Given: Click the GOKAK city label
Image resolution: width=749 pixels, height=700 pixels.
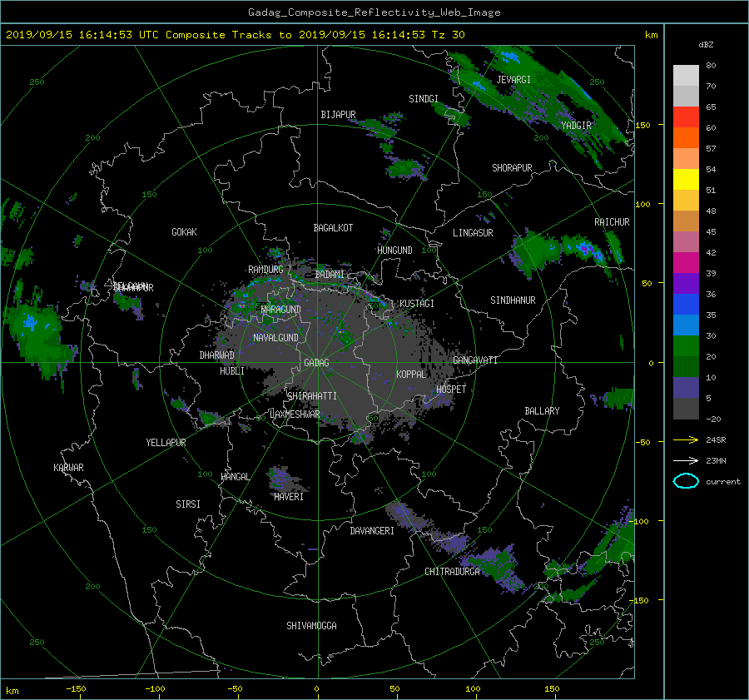Looking at the screenshot, I should click(185, 232).
